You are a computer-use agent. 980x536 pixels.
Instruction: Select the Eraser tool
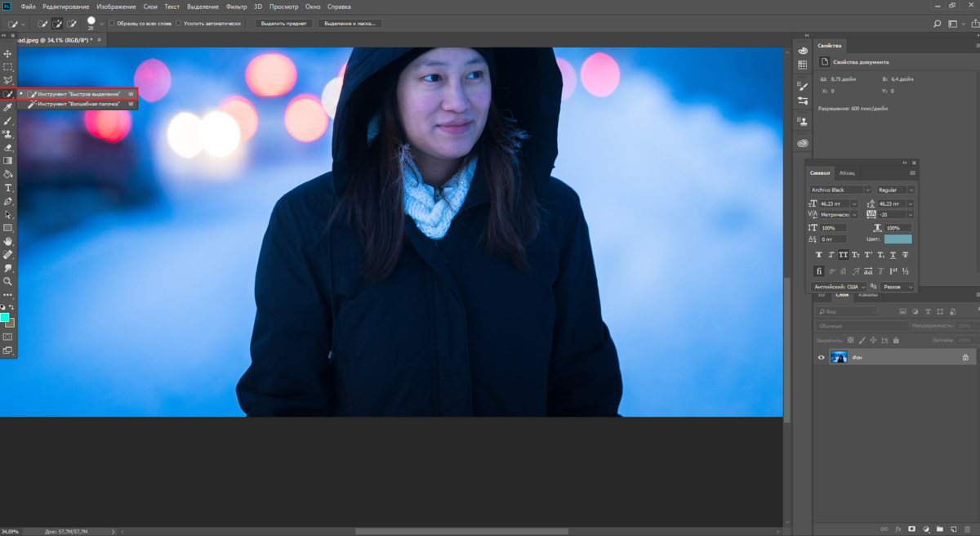coord(8,148)
